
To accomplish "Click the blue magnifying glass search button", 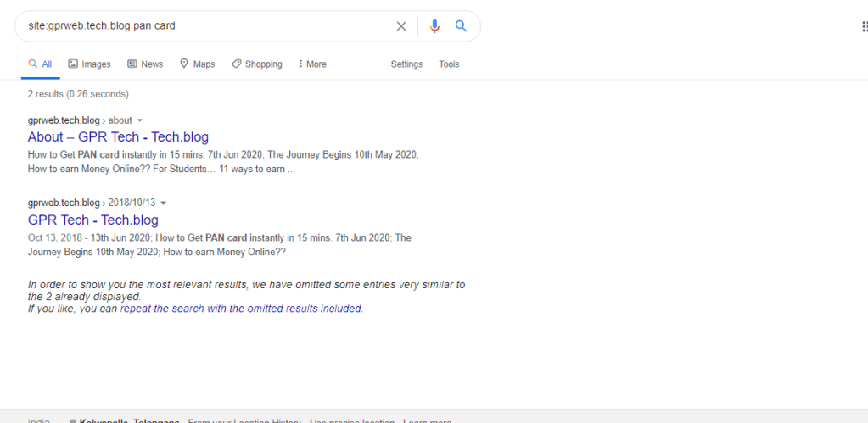I will [x=461, y=26].
